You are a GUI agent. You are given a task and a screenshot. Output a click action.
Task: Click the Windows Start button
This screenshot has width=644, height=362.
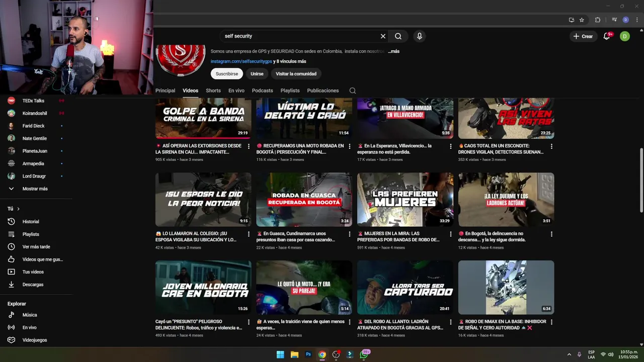pyautogui.click(x=280, y=354)
